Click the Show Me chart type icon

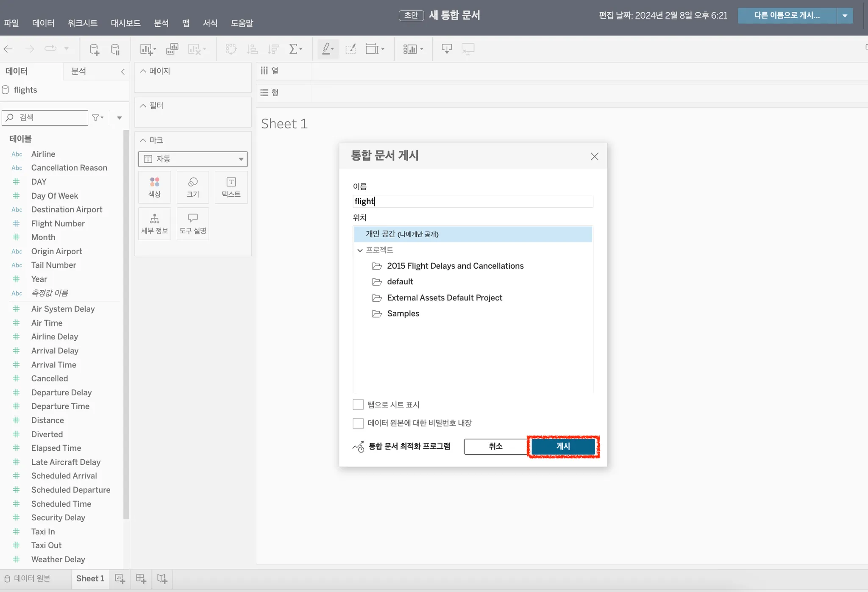pyautogui.click(x=410, y=49)
